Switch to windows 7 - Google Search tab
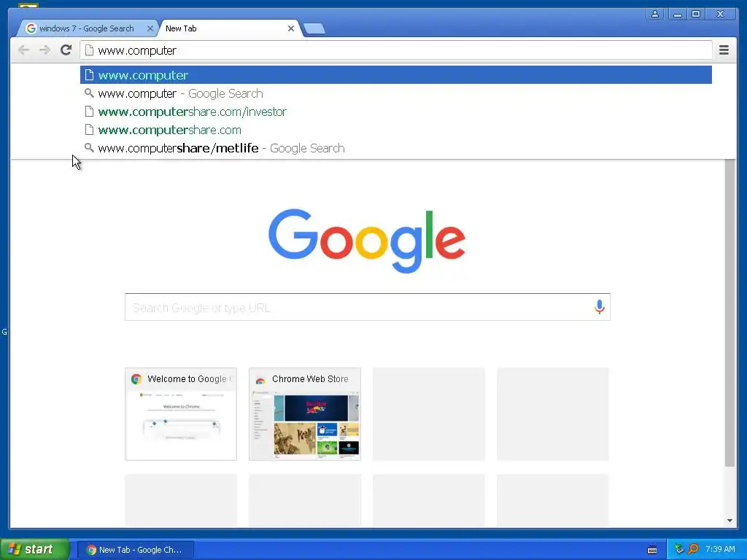Image resolution: width=747 pixels, height=560 pixels. (86, 28)
